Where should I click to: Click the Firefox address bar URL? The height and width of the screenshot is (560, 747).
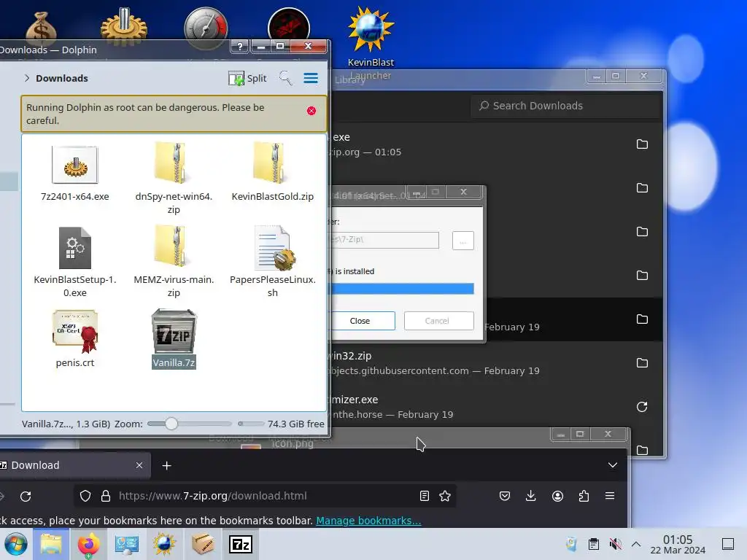(x=212, y=496)
